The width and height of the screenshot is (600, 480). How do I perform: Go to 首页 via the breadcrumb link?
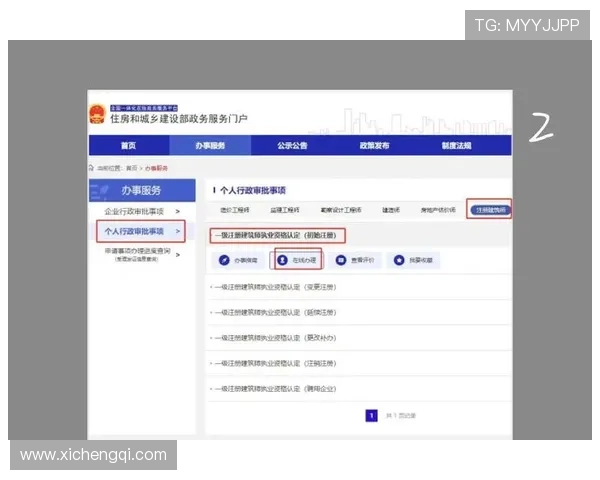point(131,168)
